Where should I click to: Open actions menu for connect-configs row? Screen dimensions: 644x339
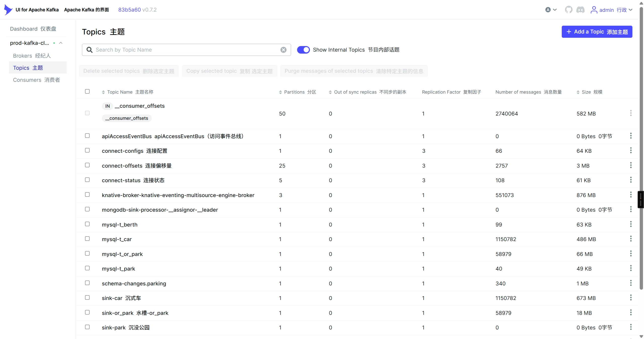(631, 150)
